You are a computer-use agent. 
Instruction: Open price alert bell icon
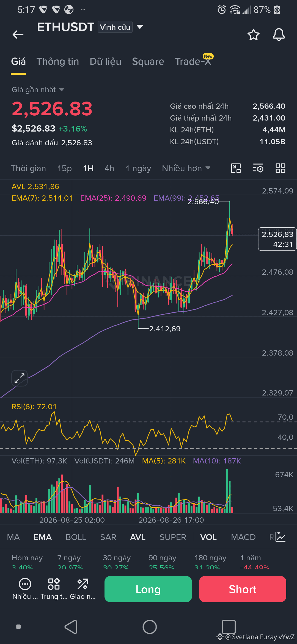coord(279,34)
